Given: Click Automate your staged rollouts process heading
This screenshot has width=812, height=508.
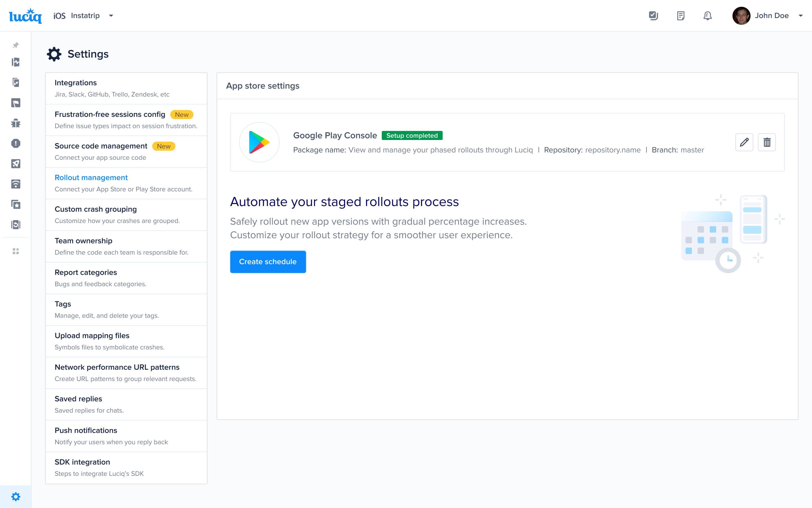Looking at the screenshot, I should click(x=344, y=202).
